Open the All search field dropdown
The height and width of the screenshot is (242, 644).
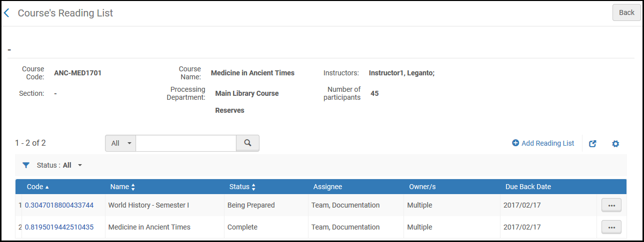point(120,143)
